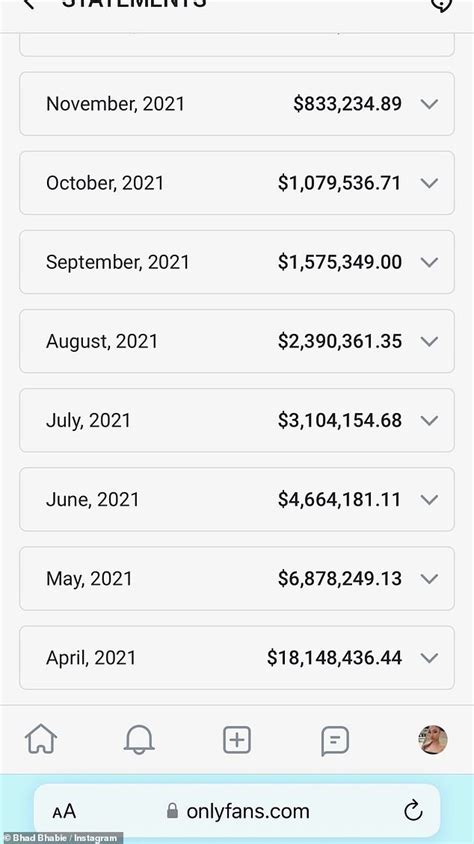Open the June, 2021 statement row
474x844 pixels.
pos(237,500)
